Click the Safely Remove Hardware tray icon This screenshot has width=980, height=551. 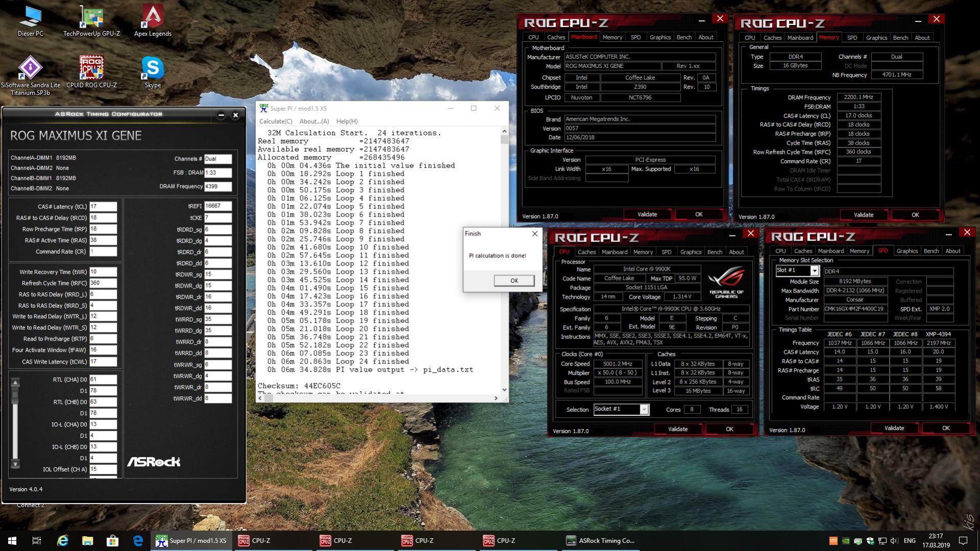pos(858,541)
